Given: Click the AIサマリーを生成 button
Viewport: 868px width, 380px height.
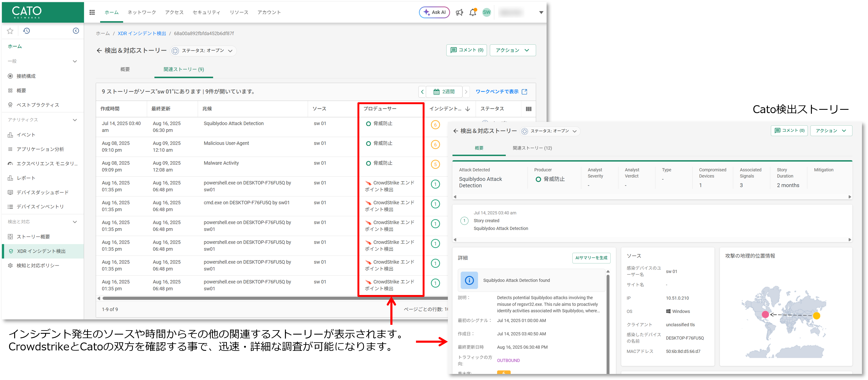Looking at the screenshot, I should pos(591,258).
